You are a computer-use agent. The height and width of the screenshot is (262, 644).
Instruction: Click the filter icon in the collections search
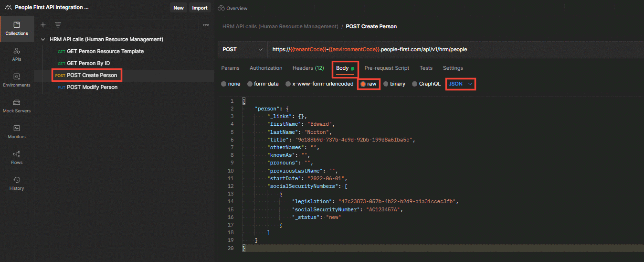click(58, 25)
